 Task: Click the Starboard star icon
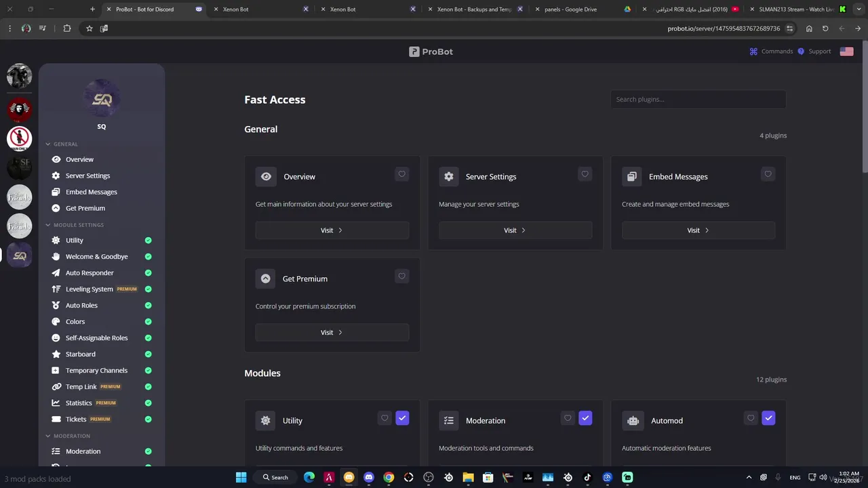(56, 354)
